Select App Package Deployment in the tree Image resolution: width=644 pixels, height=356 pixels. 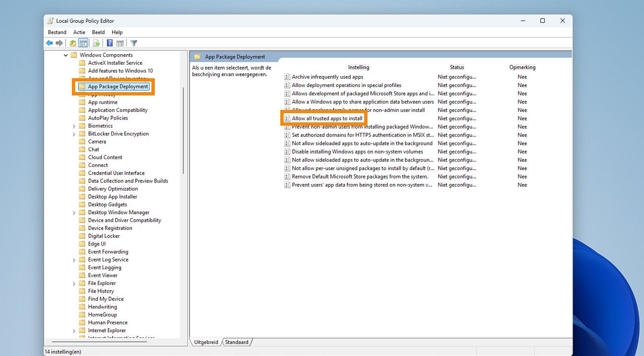point(118,86)
